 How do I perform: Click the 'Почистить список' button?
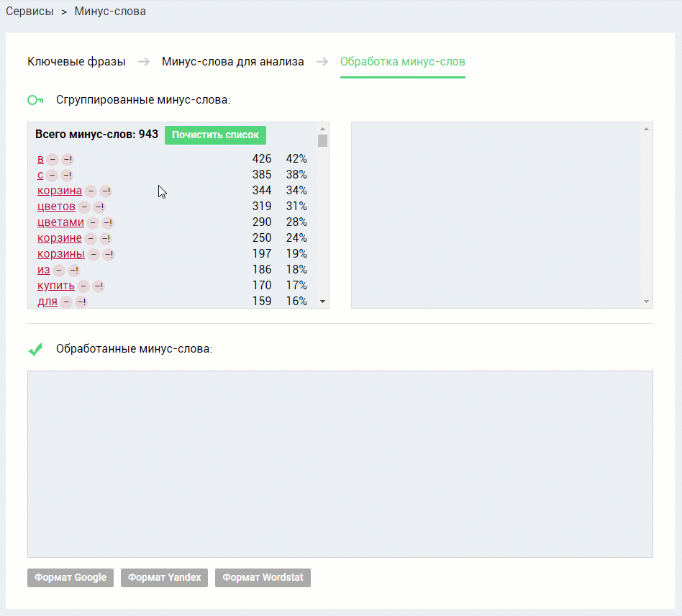(x=215, y=135)
